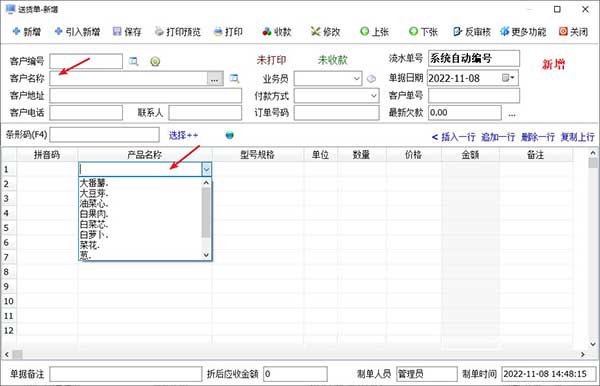600x386 pixels.
Task: Select 大番薯 from the product list
Action: pyautogui.click(x=140, y=183)
